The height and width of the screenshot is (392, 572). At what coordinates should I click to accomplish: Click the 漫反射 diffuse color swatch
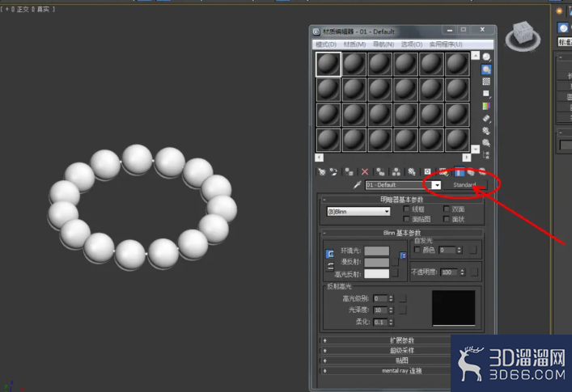coord(377,263)
